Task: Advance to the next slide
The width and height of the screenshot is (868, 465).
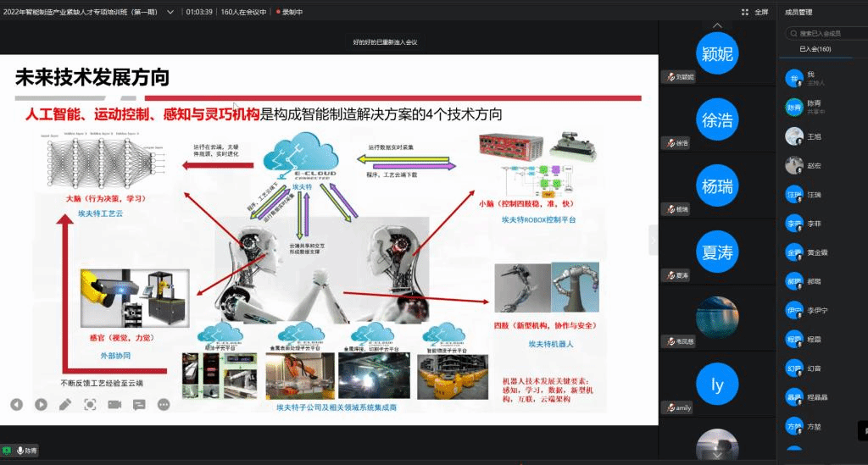Action: coord(41,405)
